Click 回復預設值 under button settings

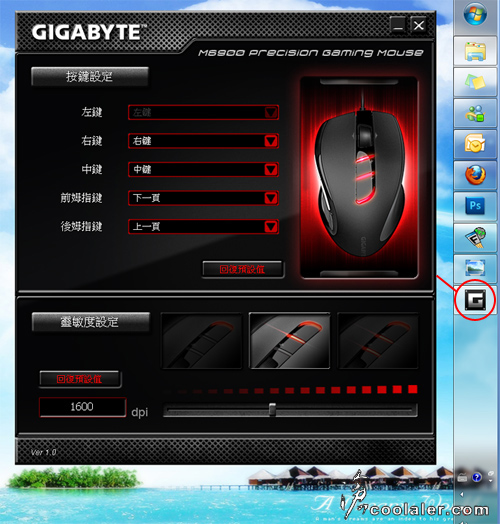click(243, 269)
